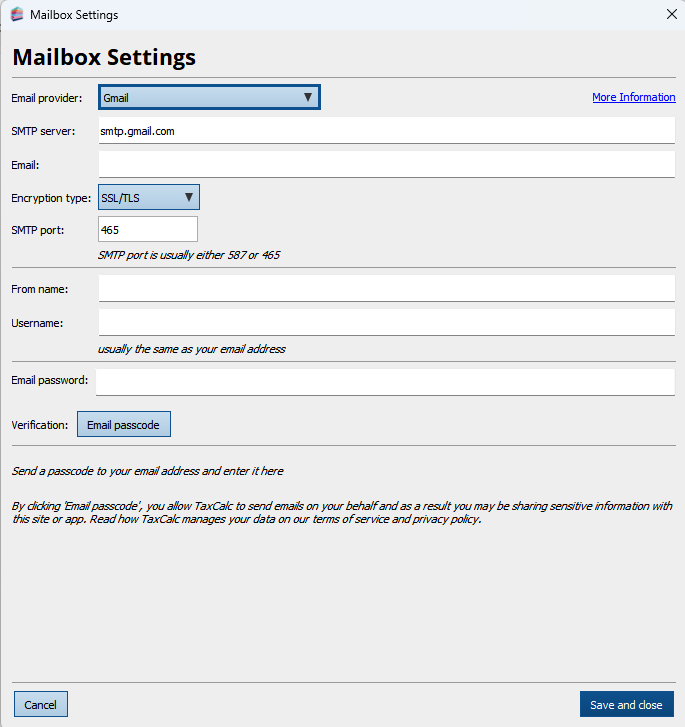
Task: Focus the Email address input field
Action: (x=386, y=164)
